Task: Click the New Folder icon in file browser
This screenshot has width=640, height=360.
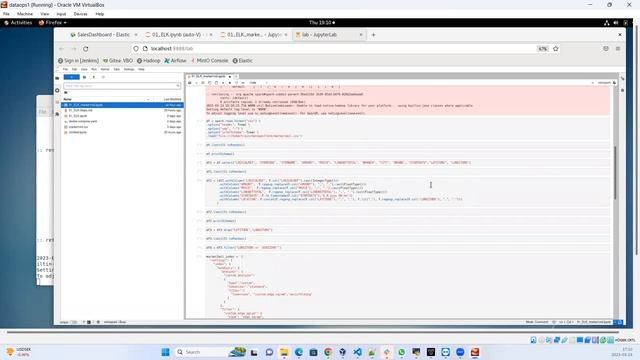Action: click(84, 77)
